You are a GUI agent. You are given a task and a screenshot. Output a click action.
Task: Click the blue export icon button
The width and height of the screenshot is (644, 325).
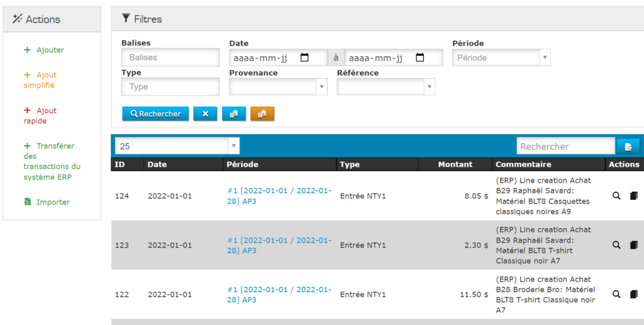click(234, 114)
